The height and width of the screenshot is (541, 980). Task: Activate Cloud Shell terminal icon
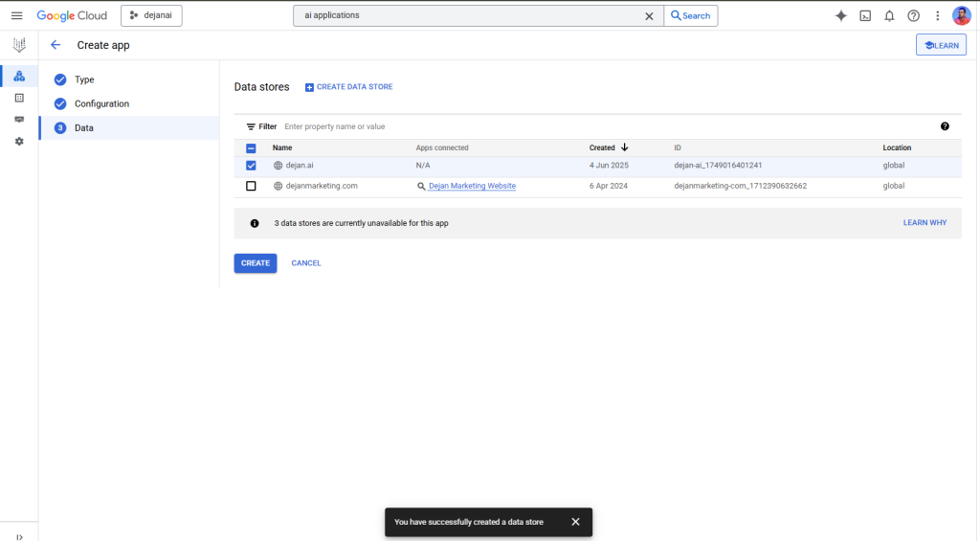(865, 15)
